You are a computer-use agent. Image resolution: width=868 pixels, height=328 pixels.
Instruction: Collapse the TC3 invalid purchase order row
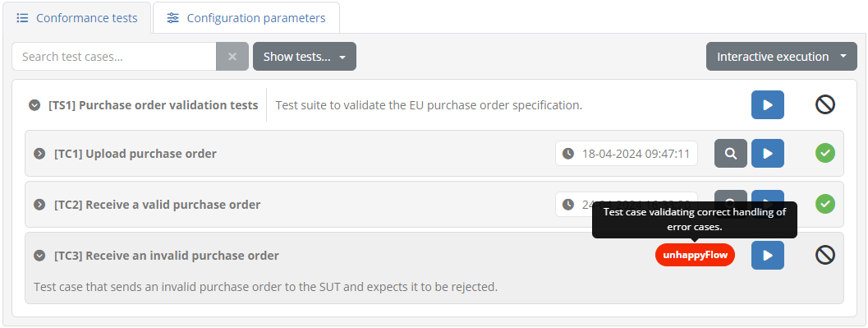(x=39, y=256)
